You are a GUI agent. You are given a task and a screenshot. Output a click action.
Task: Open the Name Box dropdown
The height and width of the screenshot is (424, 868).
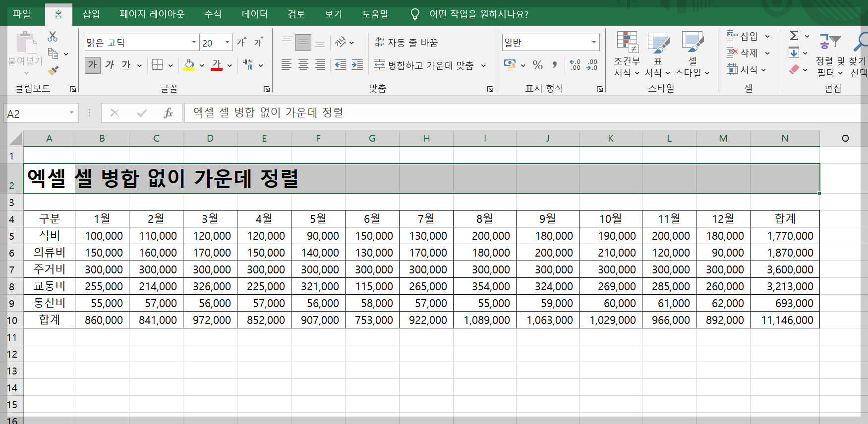coord(71,113)
